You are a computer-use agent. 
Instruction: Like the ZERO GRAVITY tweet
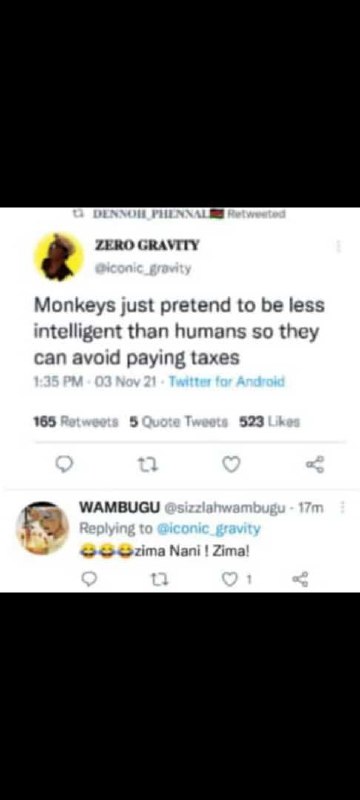point(232,464)
